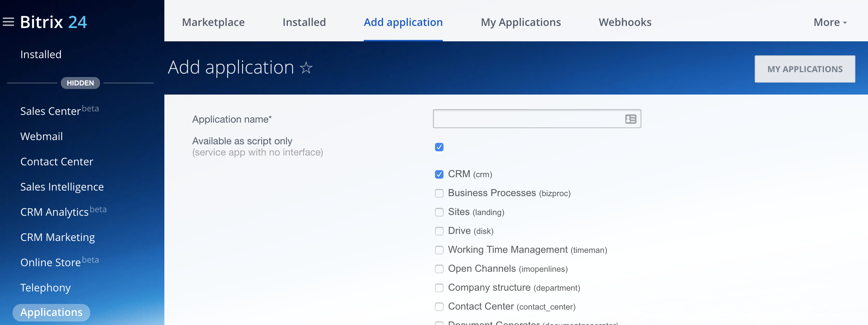This screenshot has width=868, height=325.
Task: Select Sales Center beta in sidebar
Action: 59,111
